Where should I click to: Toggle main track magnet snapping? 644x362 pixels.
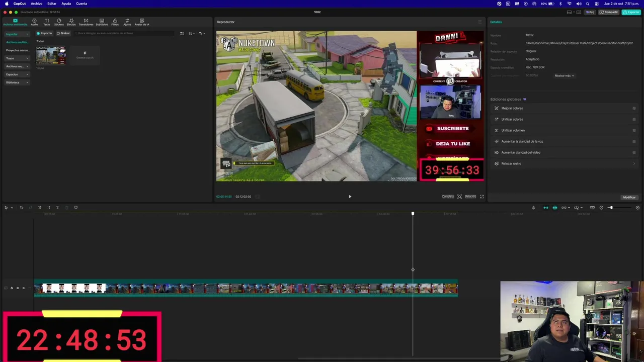coord(545,208)
